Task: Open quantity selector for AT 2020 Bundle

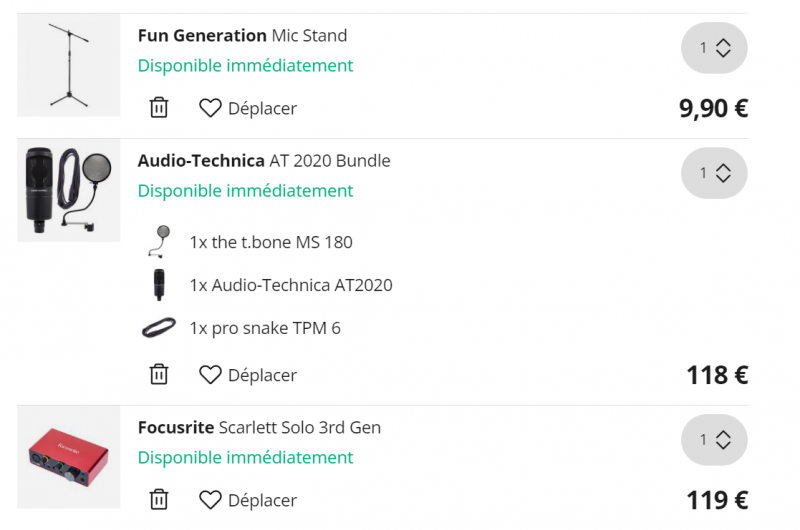Action: point(714,173)
